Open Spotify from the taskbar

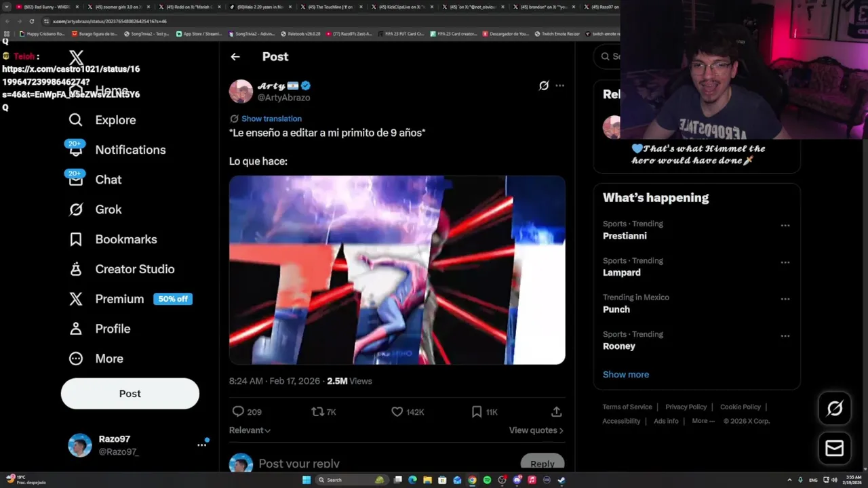(487, 480)
